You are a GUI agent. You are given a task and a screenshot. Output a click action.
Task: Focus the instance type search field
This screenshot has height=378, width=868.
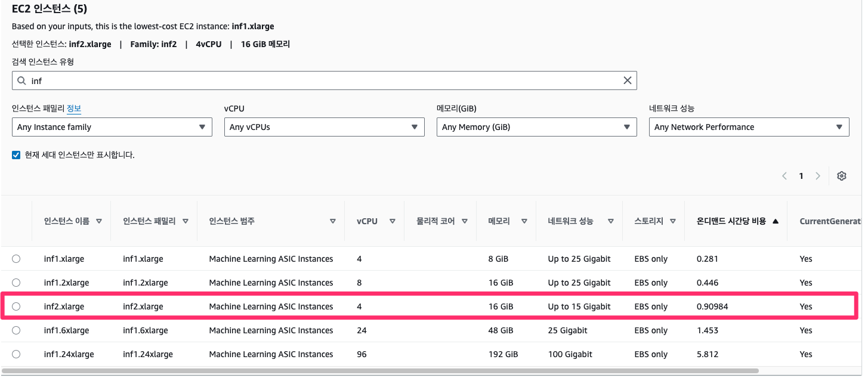(x=325, y=80)
